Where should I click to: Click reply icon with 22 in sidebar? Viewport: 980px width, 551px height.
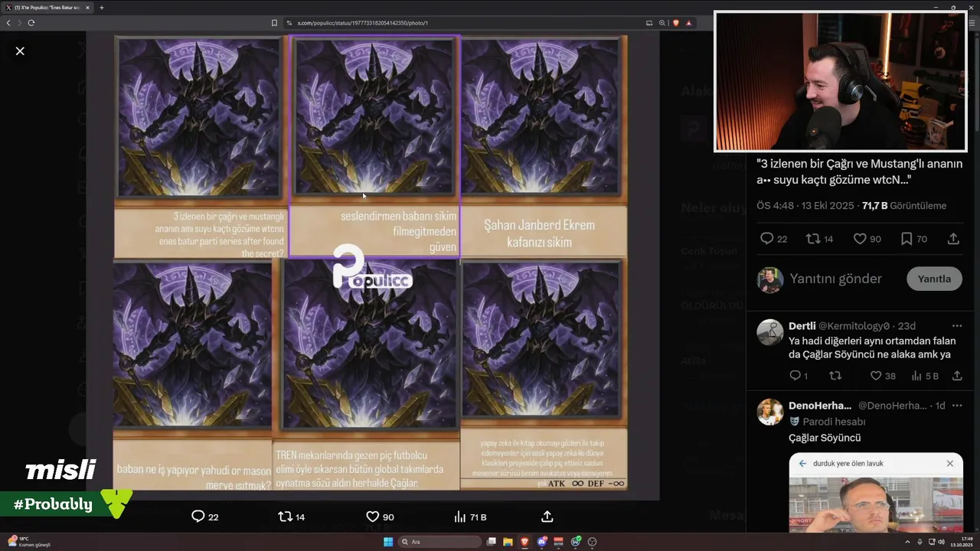tap(766, 239)
